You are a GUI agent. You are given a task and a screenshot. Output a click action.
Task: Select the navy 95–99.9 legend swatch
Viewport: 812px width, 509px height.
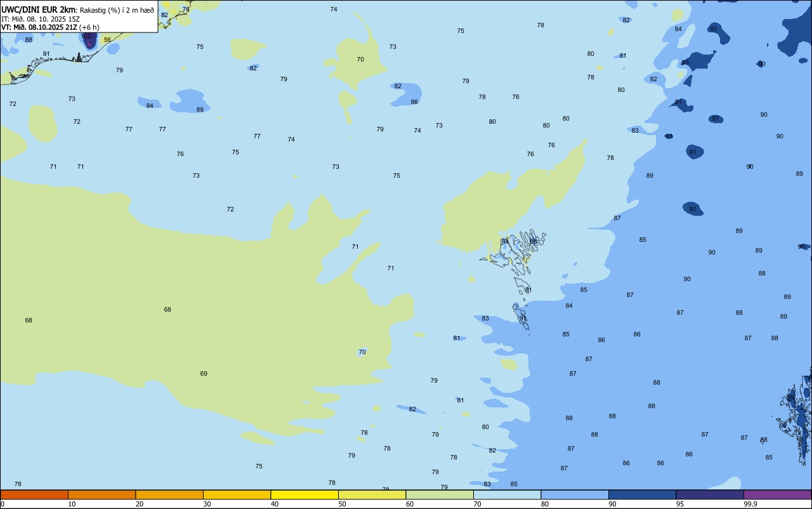pyautogui.click(x=710, y=494)
